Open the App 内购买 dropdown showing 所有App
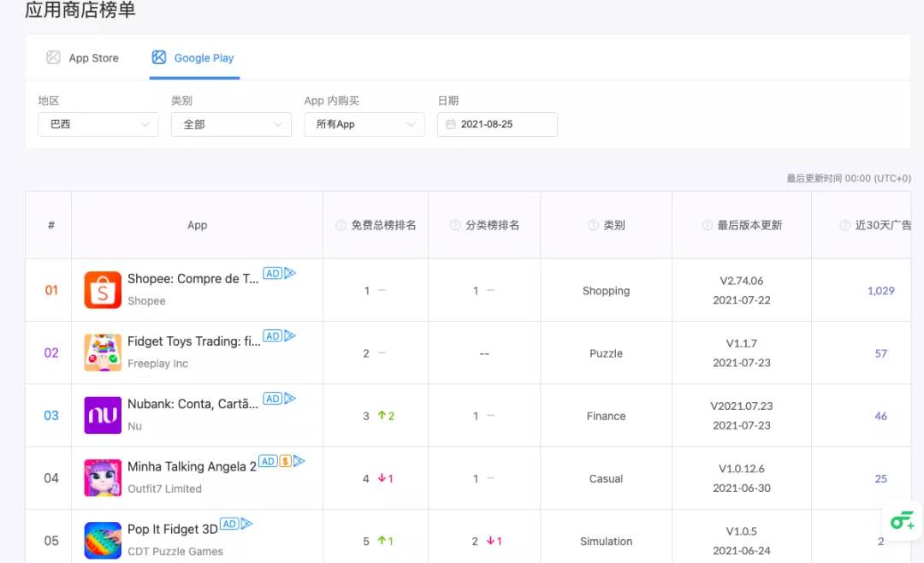The width and height of the screenshot is (924, 563). (x=364, y=124)
